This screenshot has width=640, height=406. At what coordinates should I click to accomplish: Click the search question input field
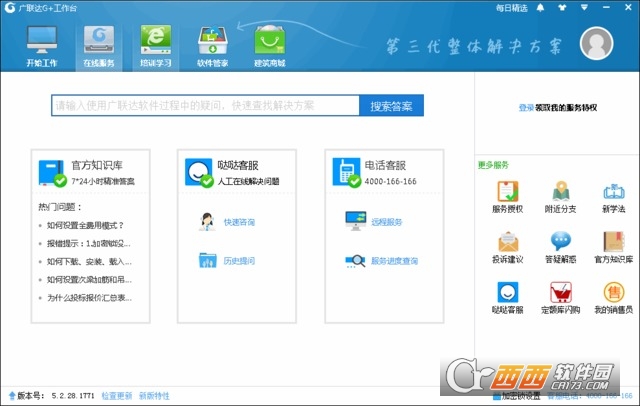coord(205,105)
